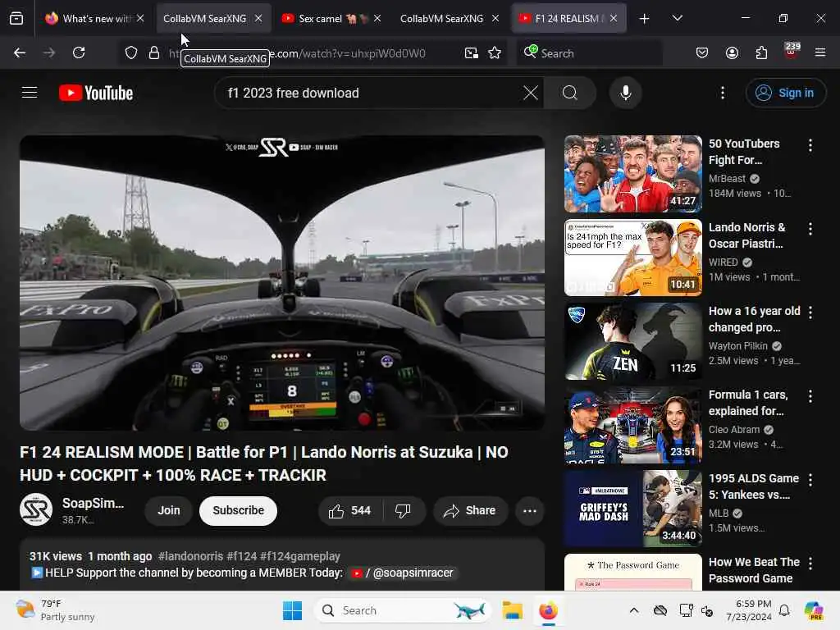
Task: Open Pocket save icon in toolbar
Action: click(x=702, y=52)
